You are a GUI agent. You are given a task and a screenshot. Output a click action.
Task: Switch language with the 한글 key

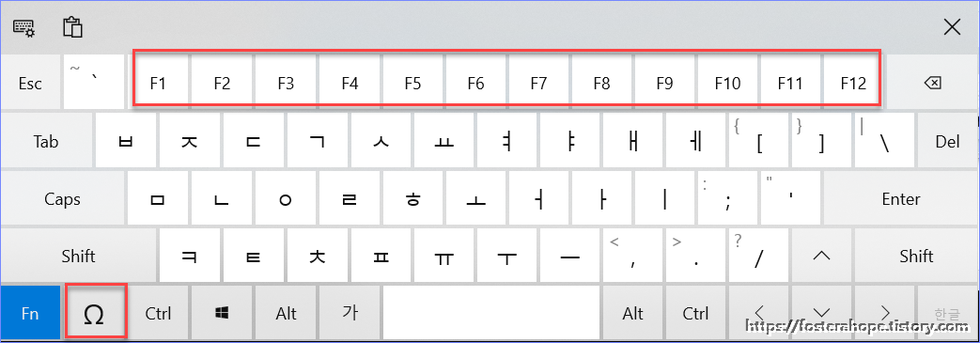click(x=947, y=313)
